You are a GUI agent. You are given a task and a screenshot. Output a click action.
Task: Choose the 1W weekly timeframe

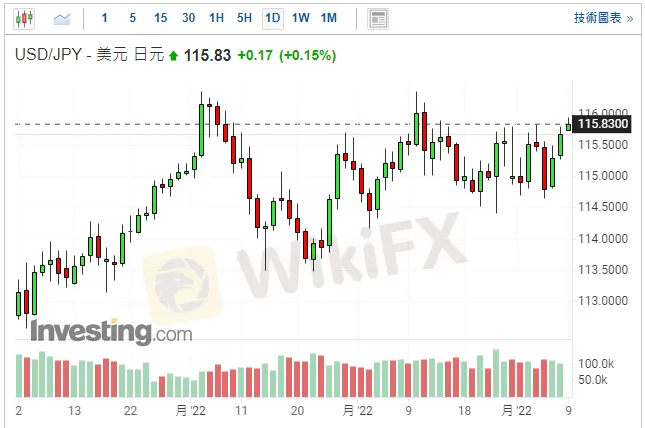(x=300, y=18)
